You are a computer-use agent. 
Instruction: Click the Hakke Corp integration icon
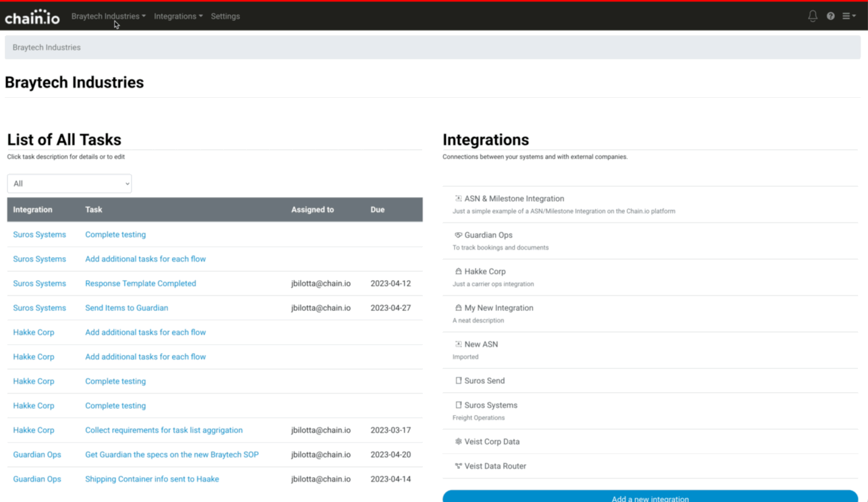[459, 271]
